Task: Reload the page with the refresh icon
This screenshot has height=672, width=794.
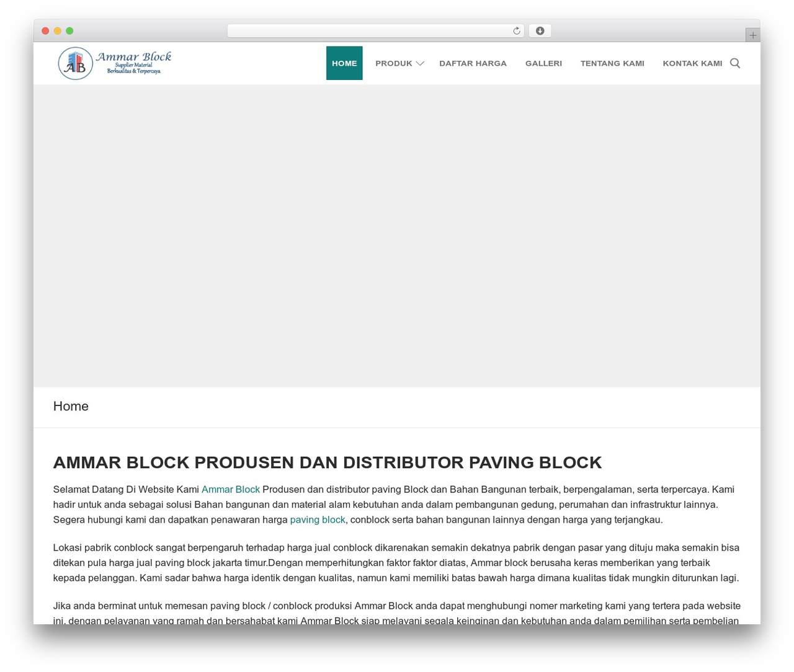Action: tap(516, 31)
